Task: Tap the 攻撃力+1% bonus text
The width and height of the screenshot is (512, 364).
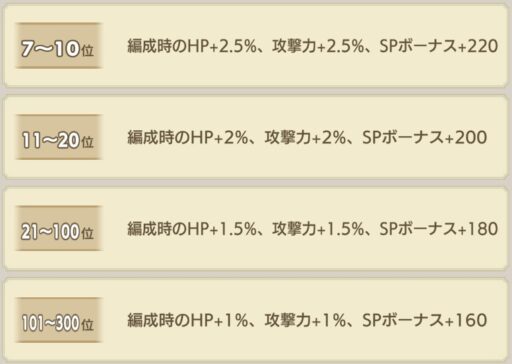Action: point(306,320)
